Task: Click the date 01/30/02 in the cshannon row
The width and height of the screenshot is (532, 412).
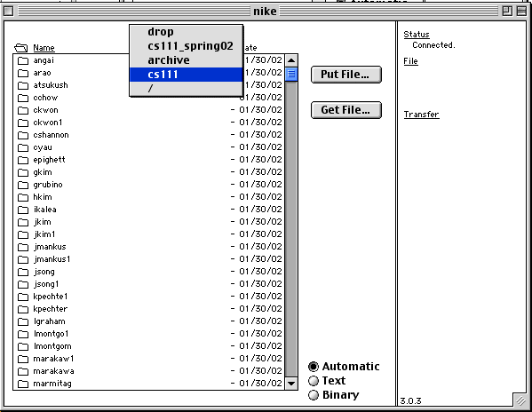Action: 260,135
